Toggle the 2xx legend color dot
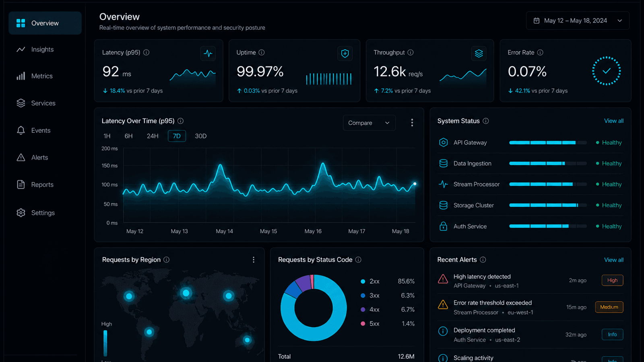644x362 pixels. point(363,282)
